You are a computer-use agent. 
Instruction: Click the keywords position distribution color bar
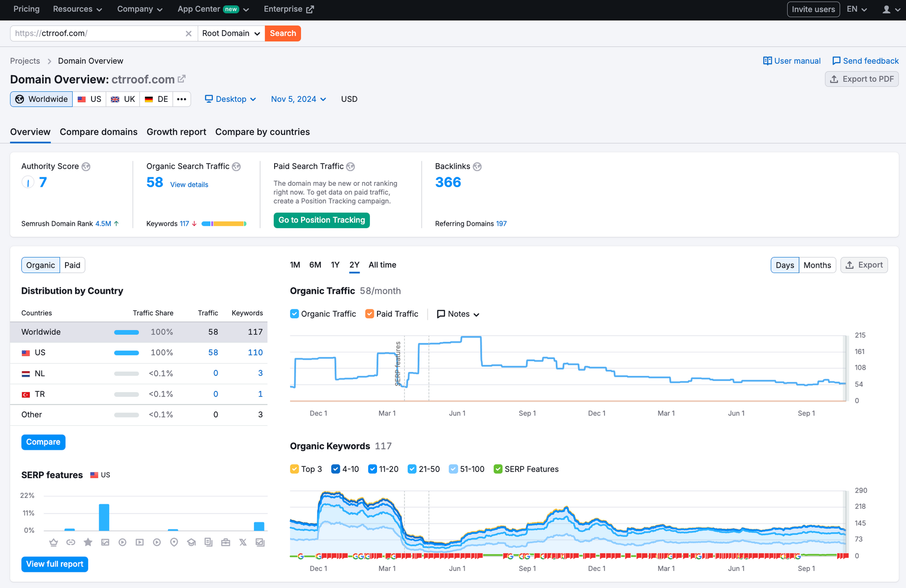pyautogui.click(x=224, y=224)
